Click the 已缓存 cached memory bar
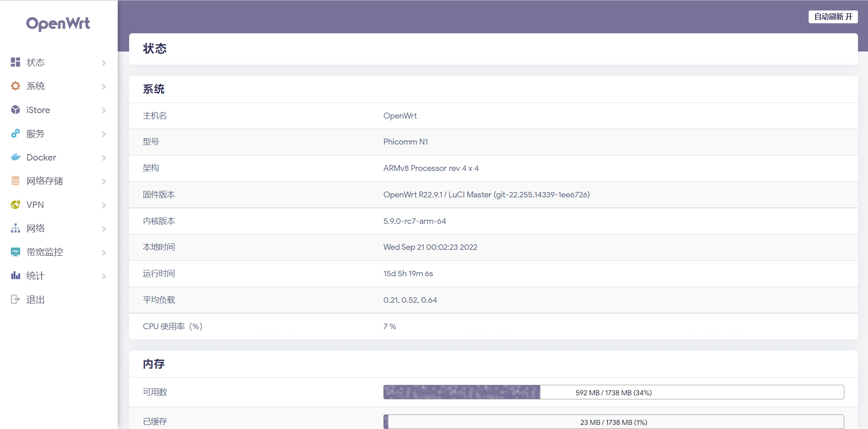 (613, 422)
